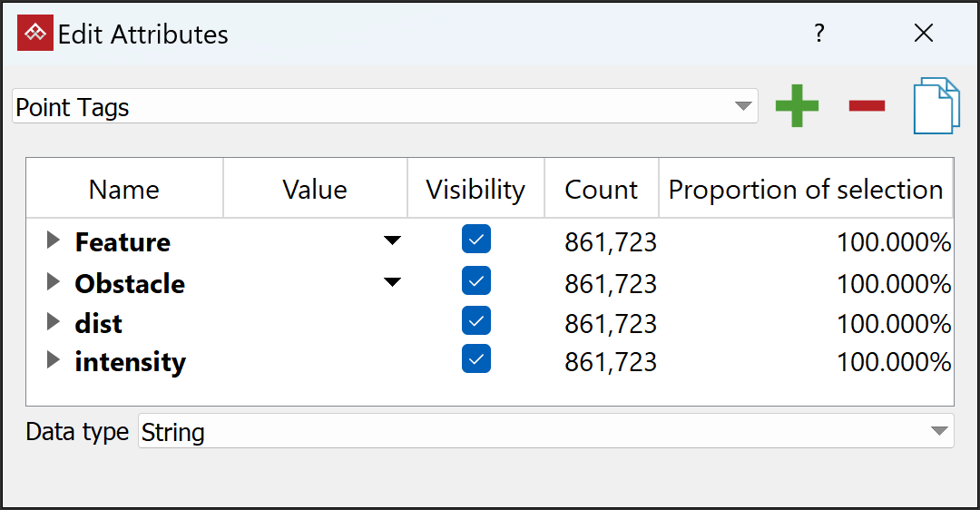Open the Point Tags dropdown

[385, 106]
